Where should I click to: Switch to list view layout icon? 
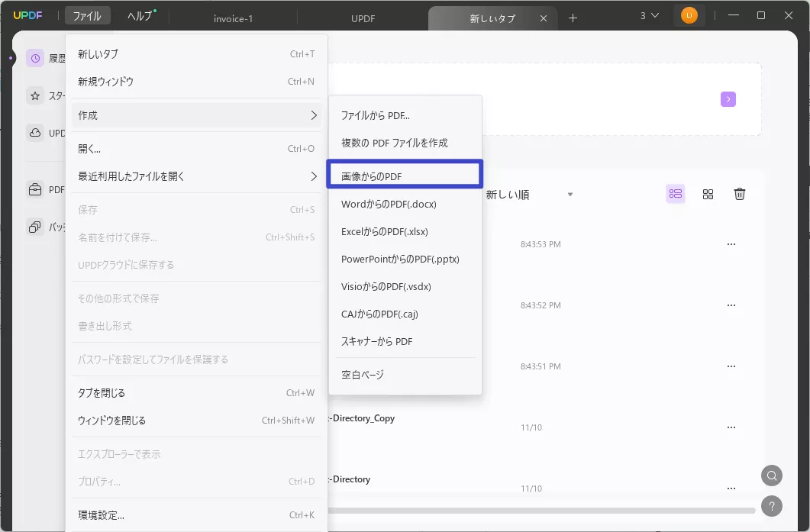point(676,194)
